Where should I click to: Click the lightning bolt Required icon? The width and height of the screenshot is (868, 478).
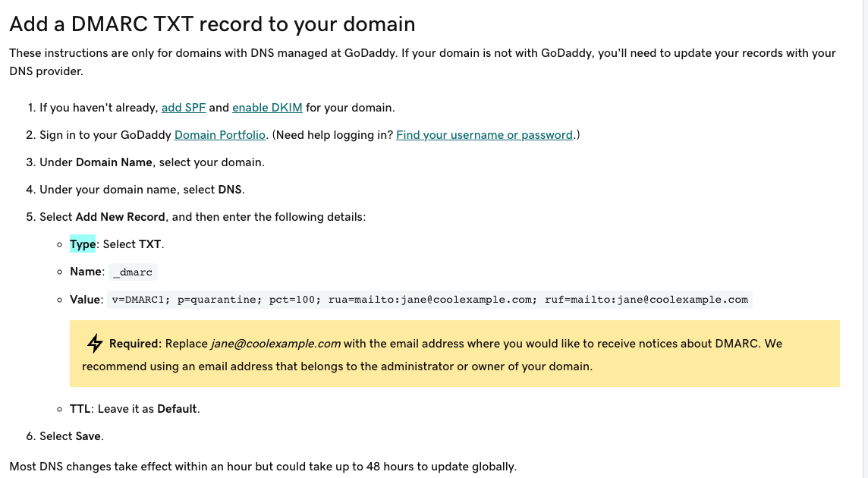(95, 344)
